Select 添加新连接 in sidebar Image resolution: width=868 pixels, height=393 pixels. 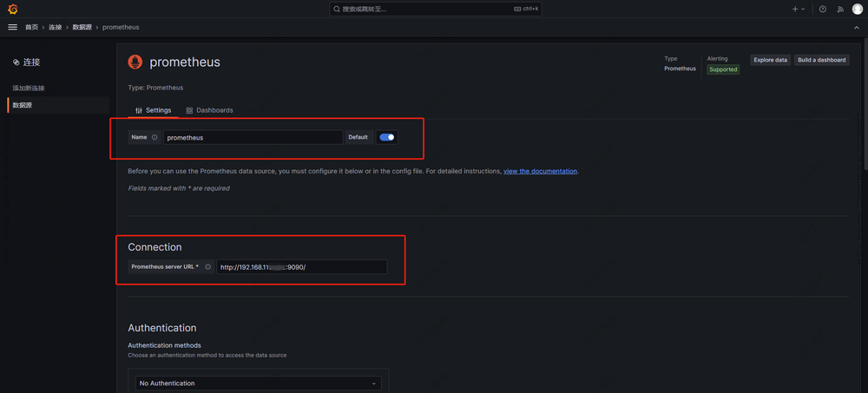[29, 88]
